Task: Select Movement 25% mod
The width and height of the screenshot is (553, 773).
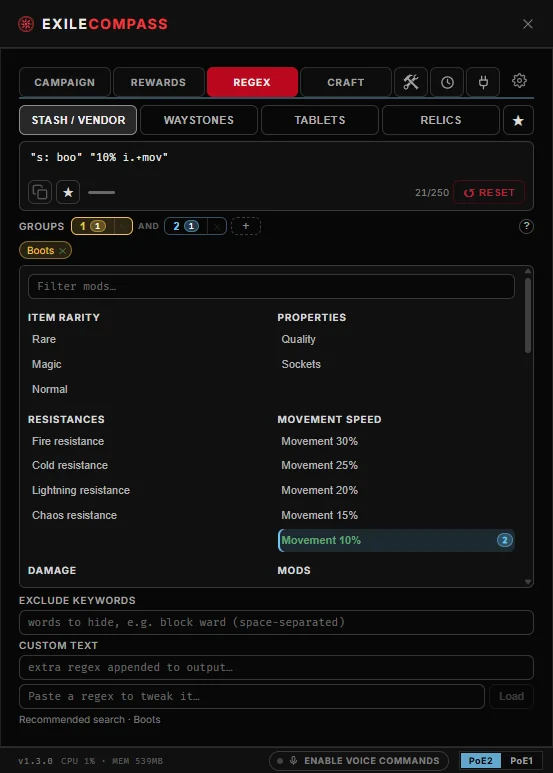Action: point(319,465)
